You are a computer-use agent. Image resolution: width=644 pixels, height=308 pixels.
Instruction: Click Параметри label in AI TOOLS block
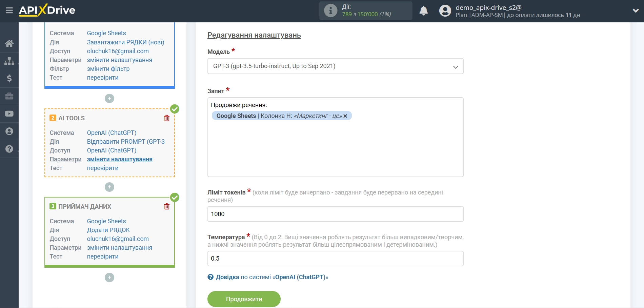(x=65, y=159)
